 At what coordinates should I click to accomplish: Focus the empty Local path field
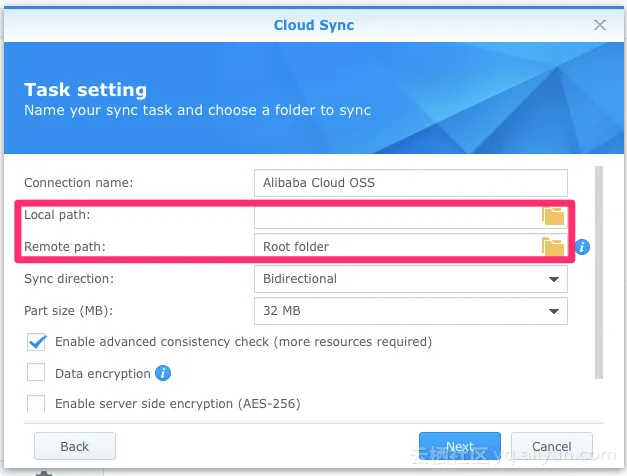point(397,216)
